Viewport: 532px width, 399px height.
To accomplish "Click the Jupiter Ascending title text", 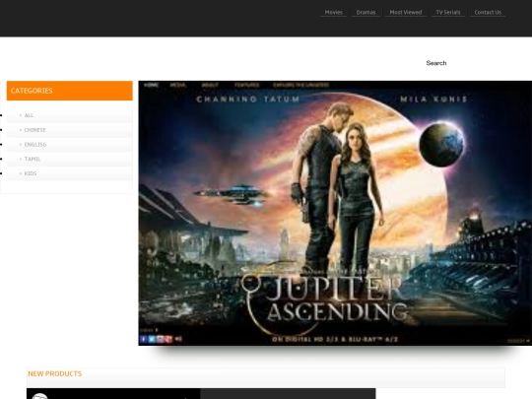I will (338, 299).
